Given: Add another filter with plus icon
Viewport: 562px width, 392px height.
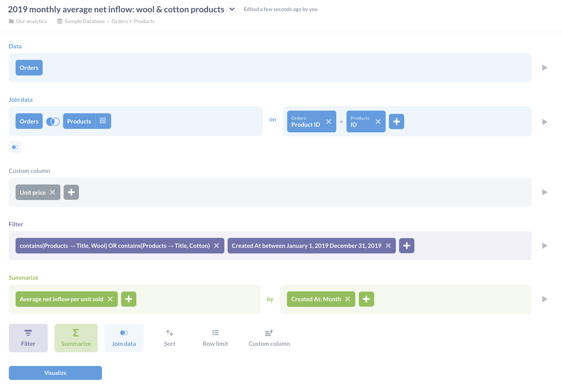Looking at the screenshot, I should pyautogui.click(x=406, y=246).
